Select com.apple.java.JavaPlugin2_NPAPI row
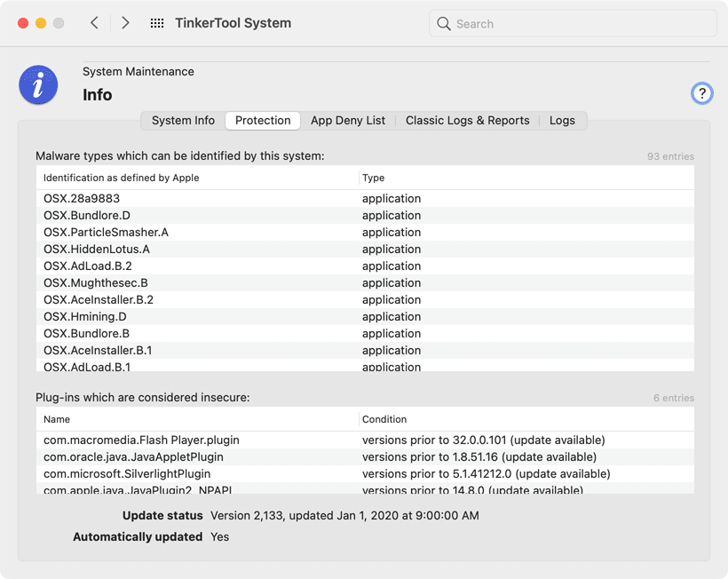Viewport: 728px width, 579px height. [x=365, y=488]
